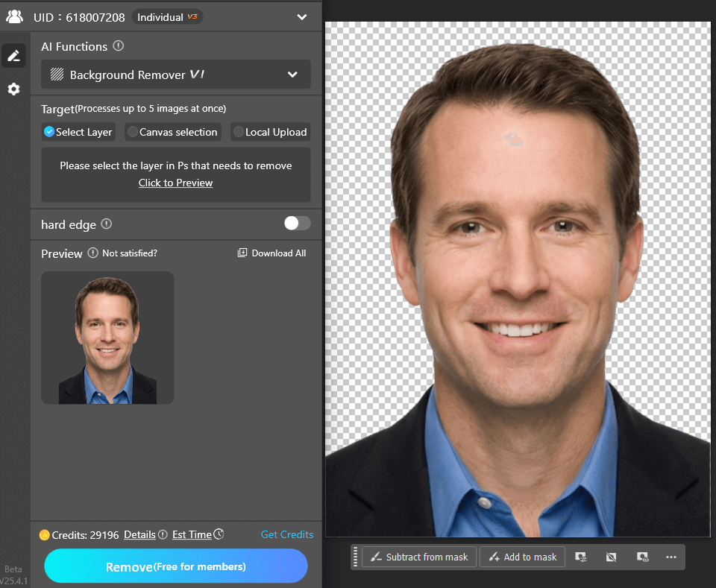Screen dimensions: 716x588
Task: Open the Background Remover function dropdown
Action: [175, 75]
